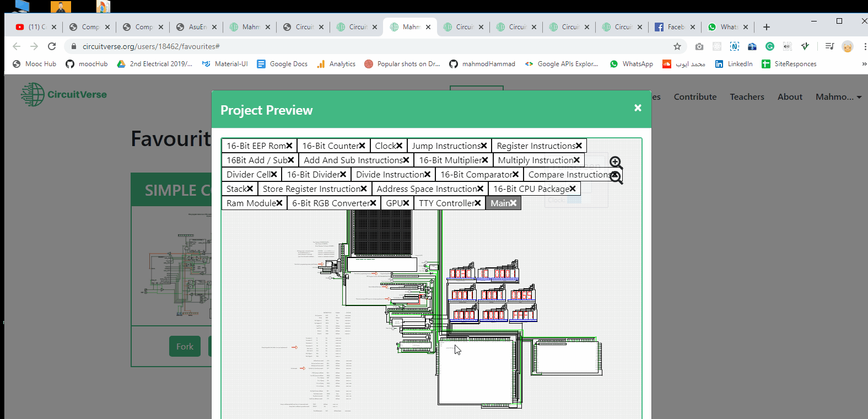Close the 16-Bit Counter circuit tab
Viewport: 868px width, 419px height.
362,146
